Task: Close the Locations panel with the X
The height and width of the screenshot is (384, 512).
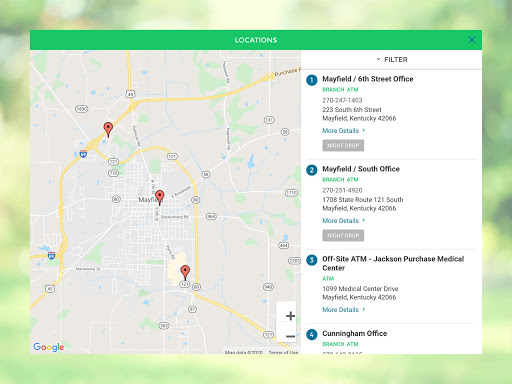Action: (x=472, y=40)
